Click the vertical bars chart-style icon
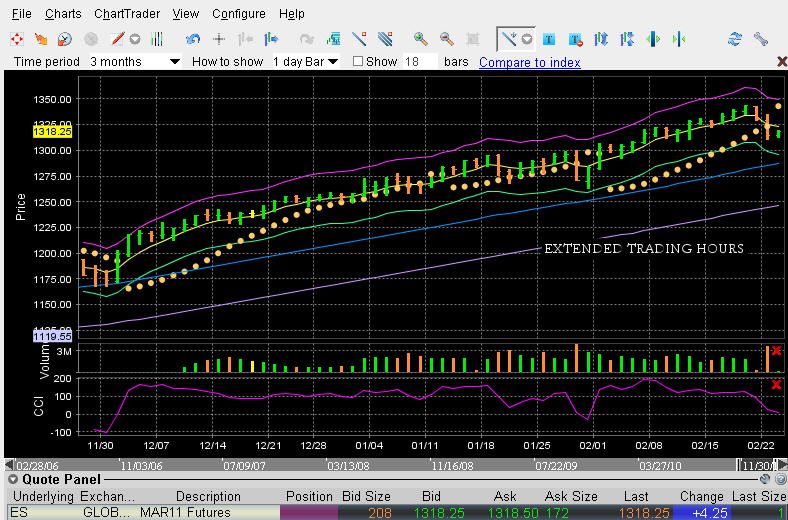This screenshot has width=788, height=520. coord(157,39)
